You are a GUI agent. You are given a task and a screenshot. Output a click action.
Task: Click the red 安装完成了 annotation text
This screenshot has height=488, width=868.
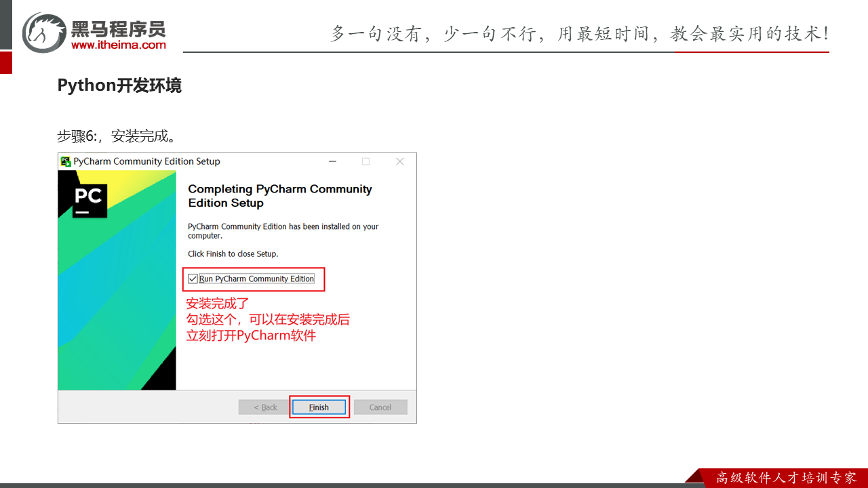coord(218,304)
